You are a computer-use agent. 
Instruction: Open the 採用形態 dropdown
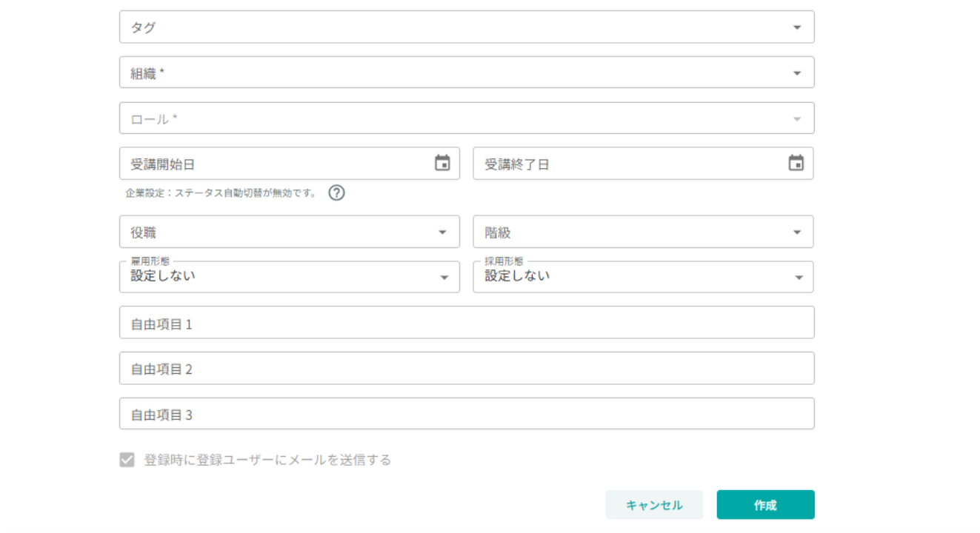[643, 277]
